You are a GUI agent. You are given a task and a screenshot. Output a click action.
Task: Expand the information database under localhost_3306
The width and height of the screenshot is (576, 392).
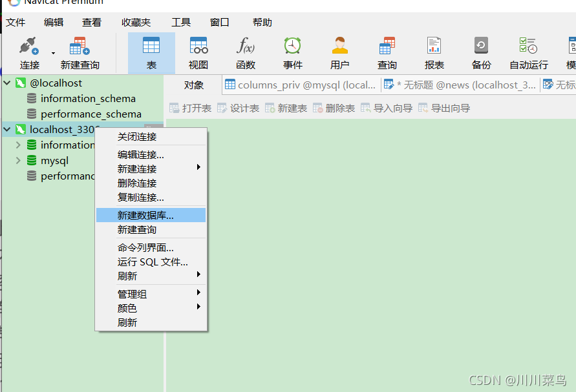[18, 145]
